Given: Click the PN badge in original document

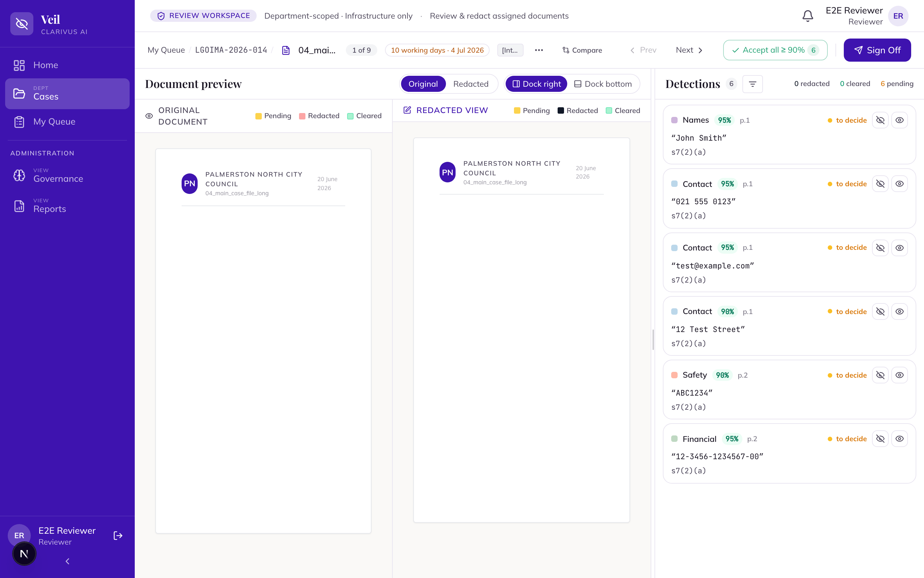Looking at the screenshot, I should pyautogui.click(x=189, y=183).
